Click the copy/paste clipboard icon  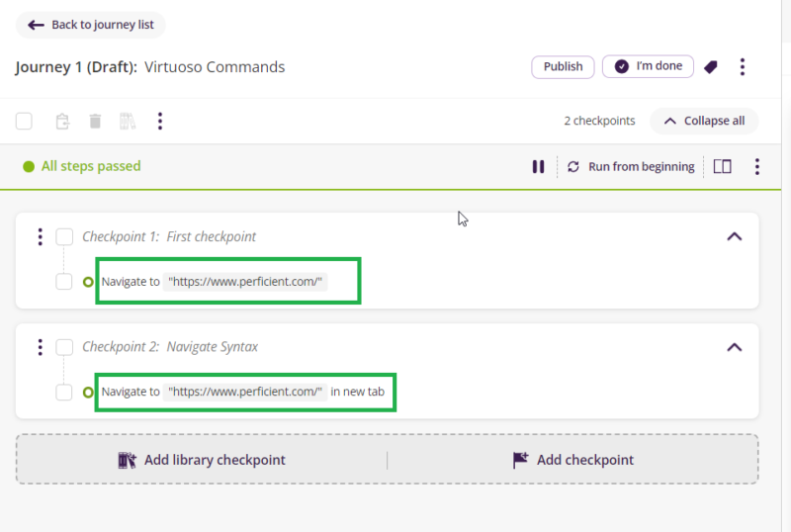[x=62, y=122]
